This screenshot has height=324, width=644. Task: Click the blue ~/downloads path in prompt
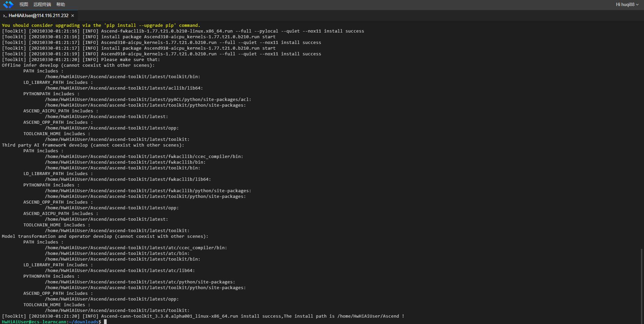(x=84, y=322)
